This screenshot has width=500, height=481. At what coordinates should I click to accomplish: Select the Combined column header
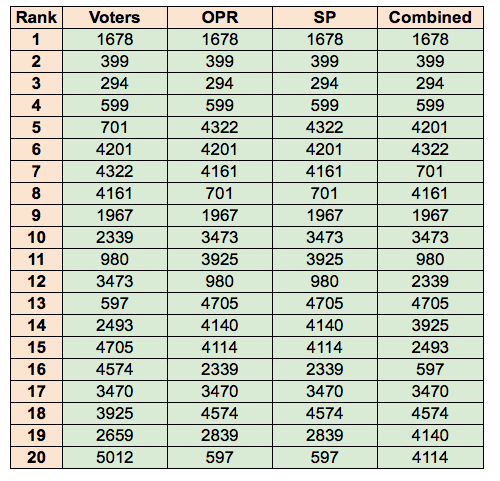[430, 17]
